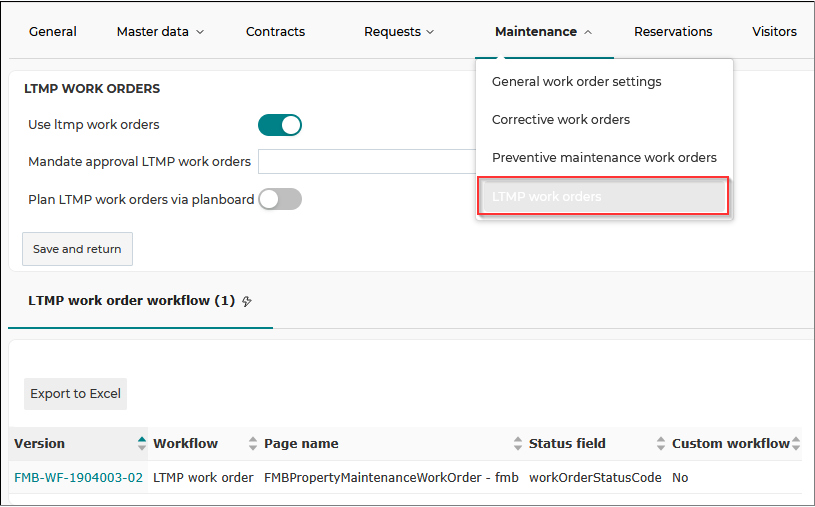Collapse the Maintenance menu

click(543, 32)
